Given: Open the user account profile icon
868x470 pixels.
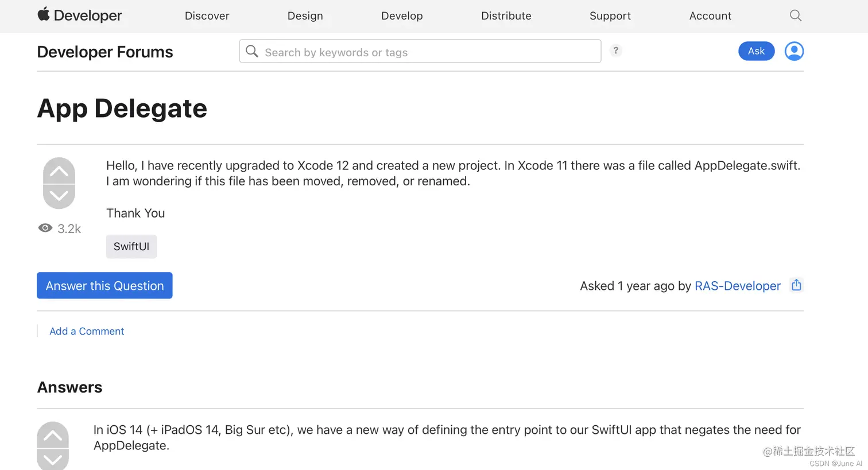Looking at the screenshot, I should pyautogui.click(x=794, y=51).
